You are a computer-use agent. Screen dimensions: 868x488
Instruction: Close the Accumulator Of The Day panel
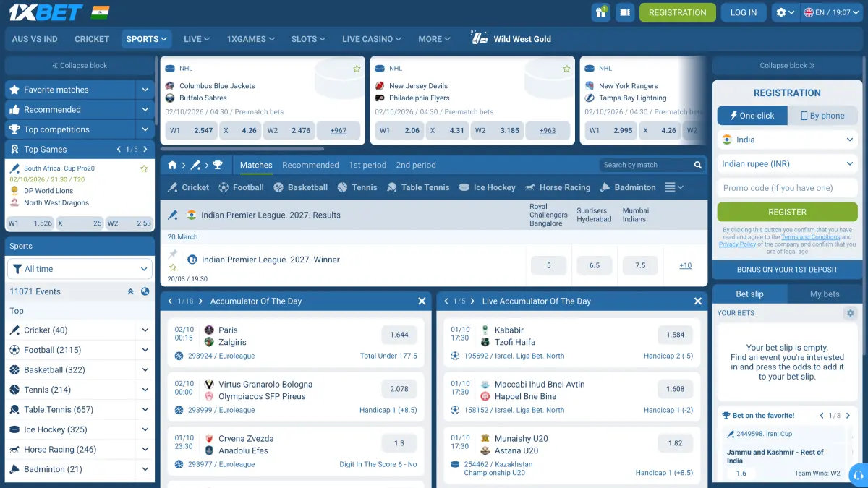click(422, 301)
